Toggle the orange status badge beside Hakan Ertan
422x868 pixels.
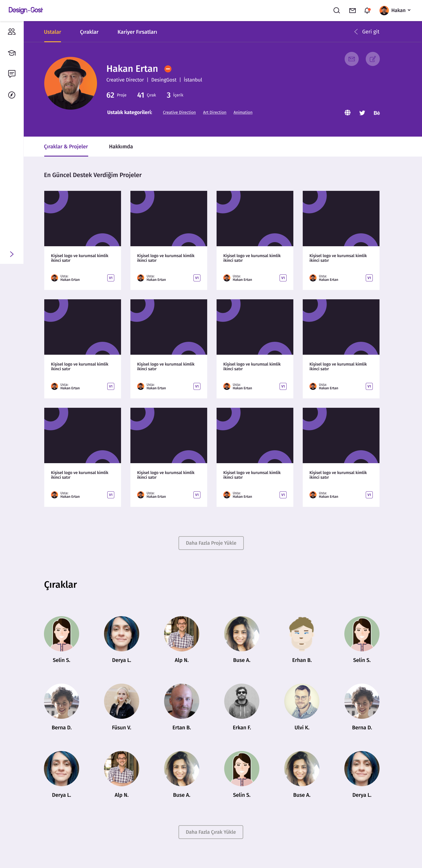(x=168, y=69)
